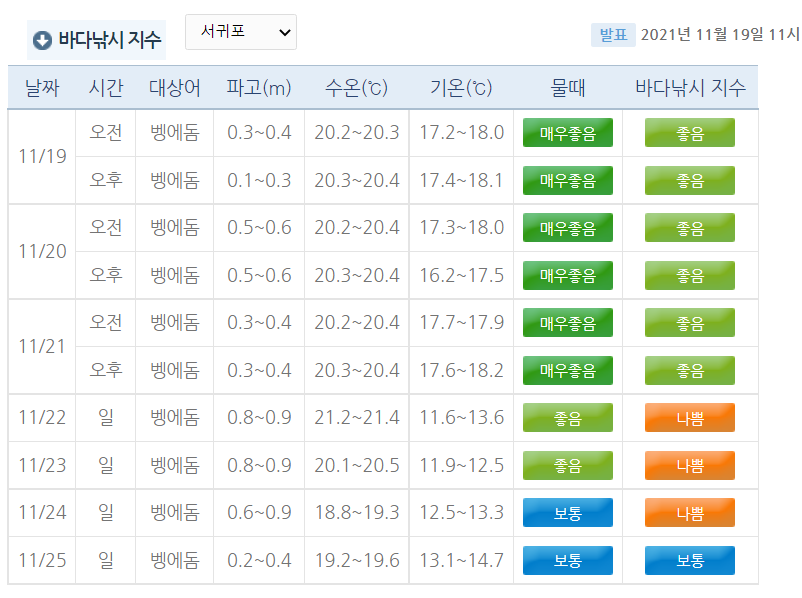Click wave height 0.2~0.4 cell
This screenshot has height=598, width=802.
pos(259,561)
